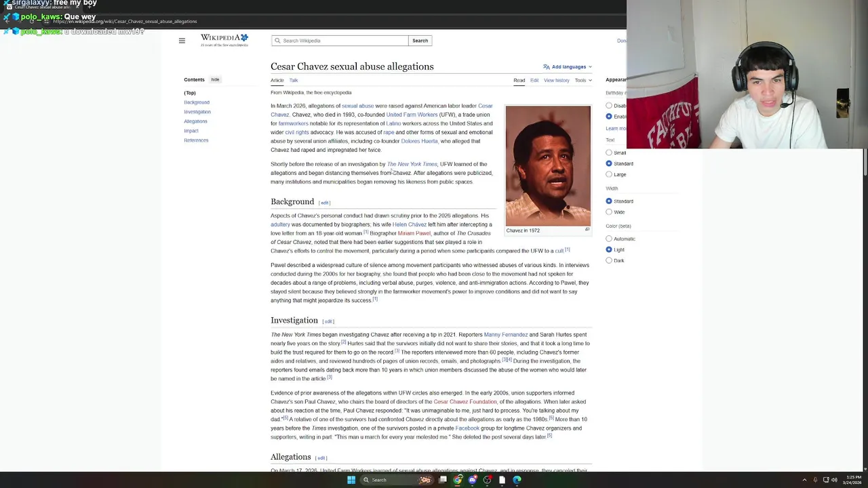The height and width of the screenshot is (488, 868).
Task: Open the United Farm Workers link
Action: [412, 115]
